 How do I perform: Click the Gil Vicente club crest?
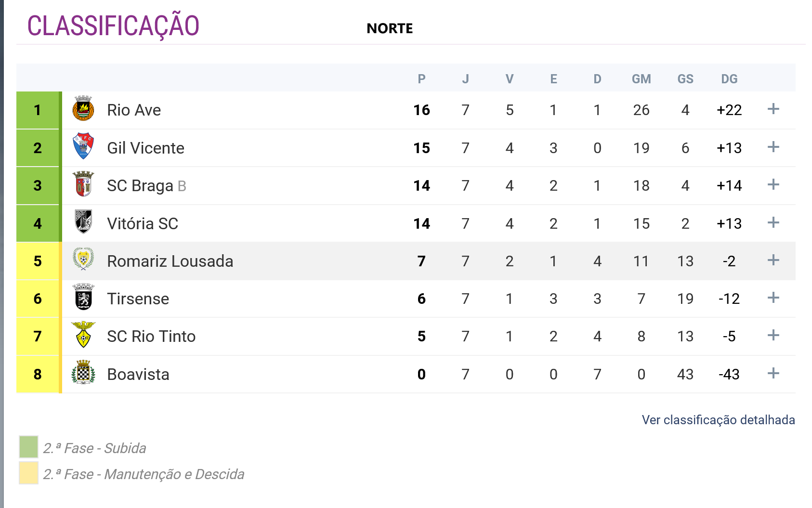(x=83, y=146)
